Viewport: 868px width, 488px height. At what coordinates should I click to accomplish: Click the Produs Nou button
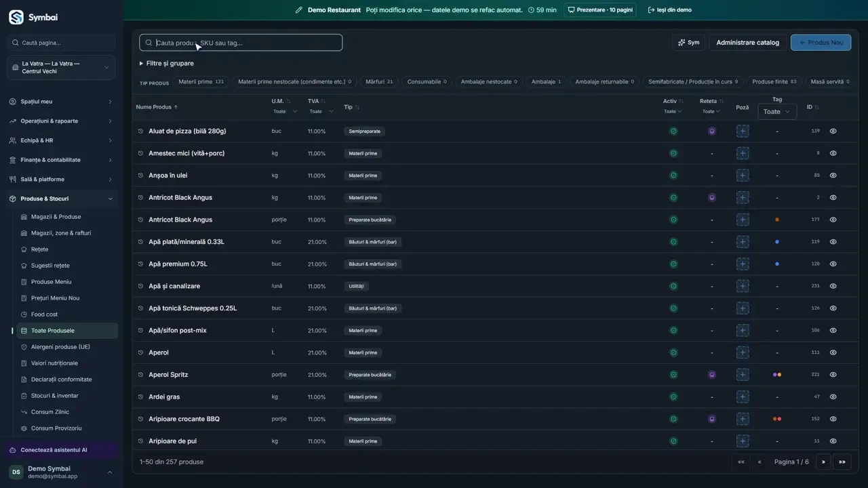[x=821, y=43]
